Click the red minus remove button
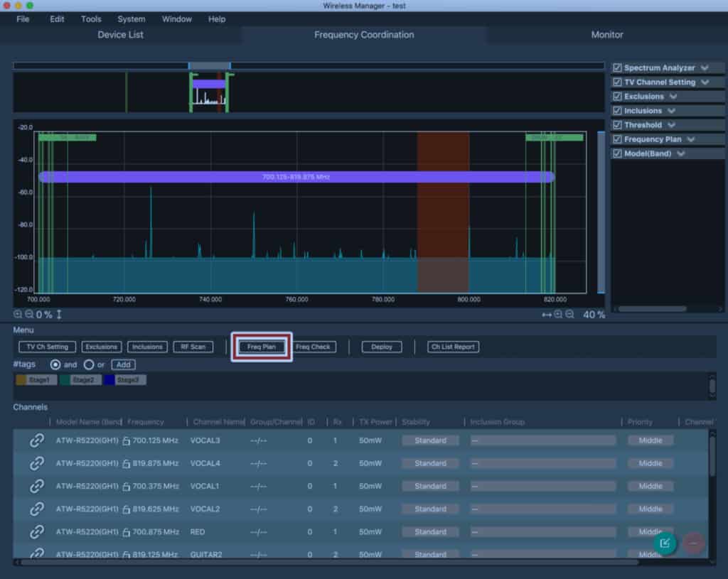 693,543
